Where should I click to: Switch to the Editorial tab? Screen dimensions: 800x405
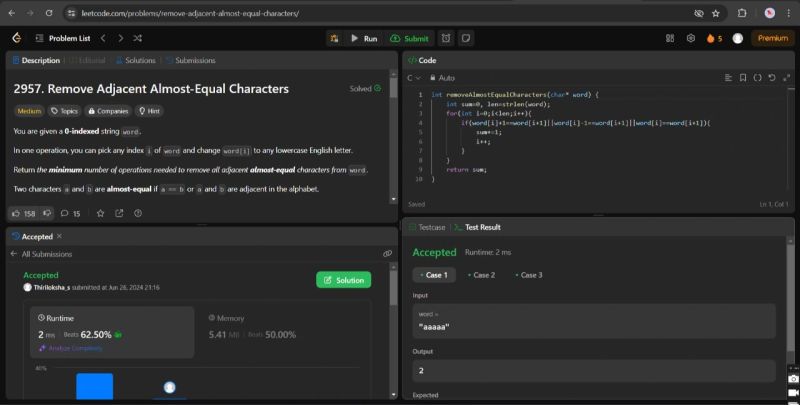(87, 60)
